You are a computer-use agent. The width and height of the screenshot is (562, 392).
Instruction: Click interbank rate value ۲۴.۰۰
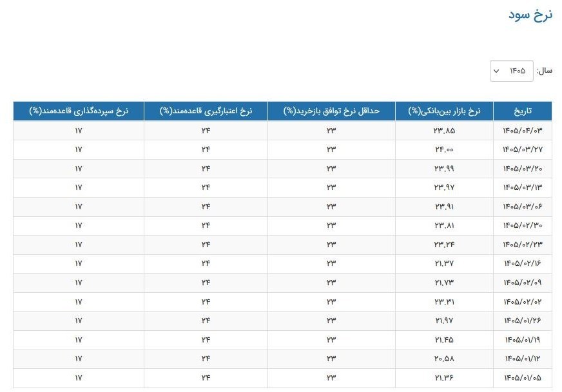click(444, 149)
